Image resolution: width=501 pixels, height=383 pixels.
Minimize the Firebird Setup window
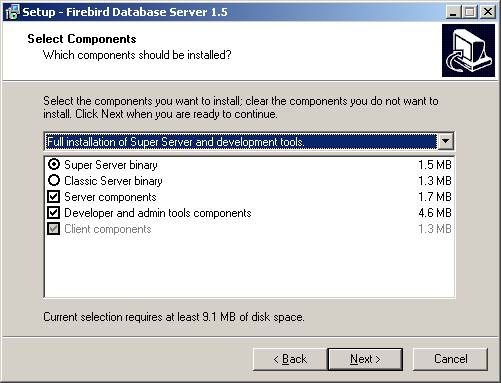pos(453,12)
